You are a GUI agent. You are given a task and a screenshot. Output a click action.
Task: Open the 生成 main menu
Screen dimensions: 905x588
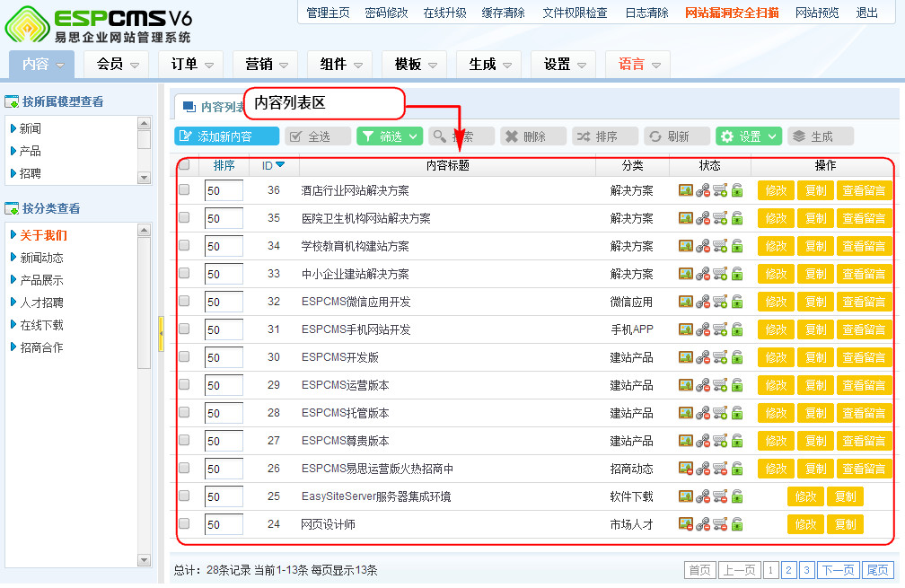point(488,64)
